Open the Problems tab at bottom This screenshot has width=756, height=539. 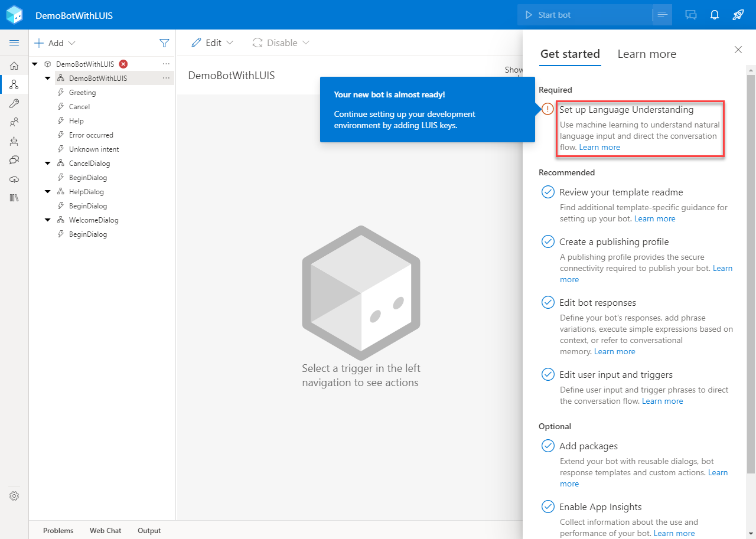[58, 531]
